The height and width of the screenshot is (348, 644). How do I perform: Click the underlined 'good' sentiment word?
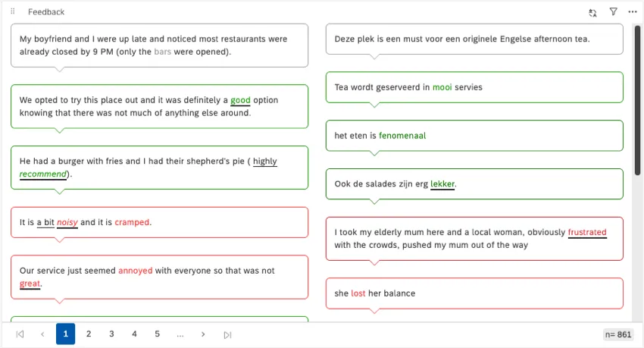coord(240,100)
